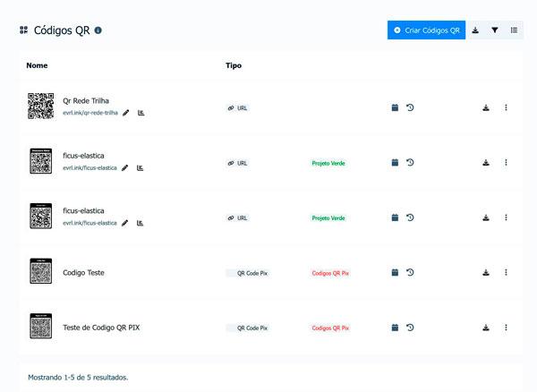
Task: Click the Criar Códigos QR button
Action: point(426,30)
